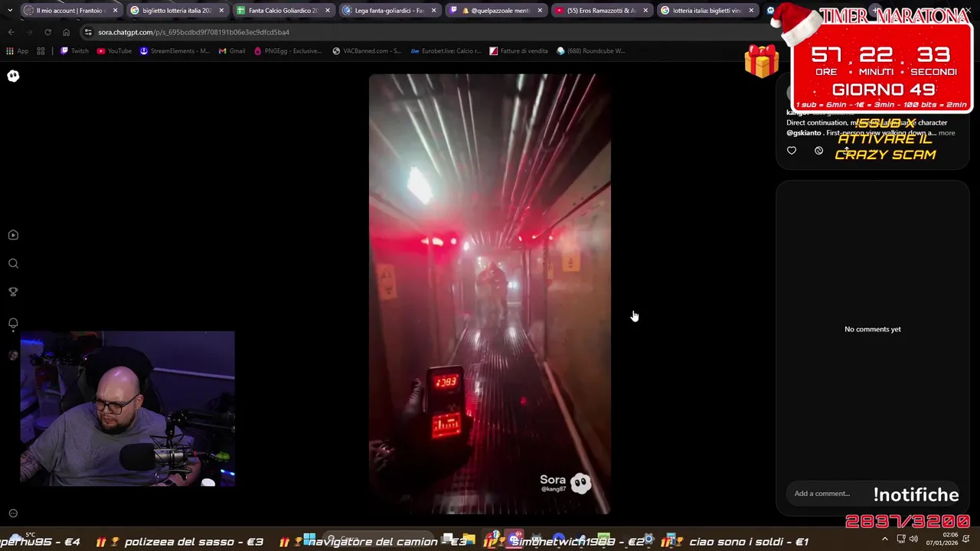980x551 pixels.
Task: Like the video with the heart icon
Action: (792, 151)
